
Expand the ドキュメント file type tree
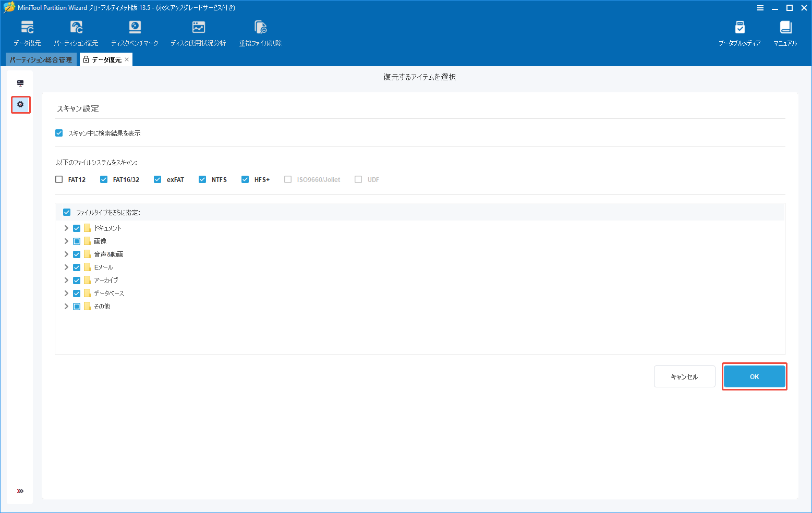[x=66, y=228]
